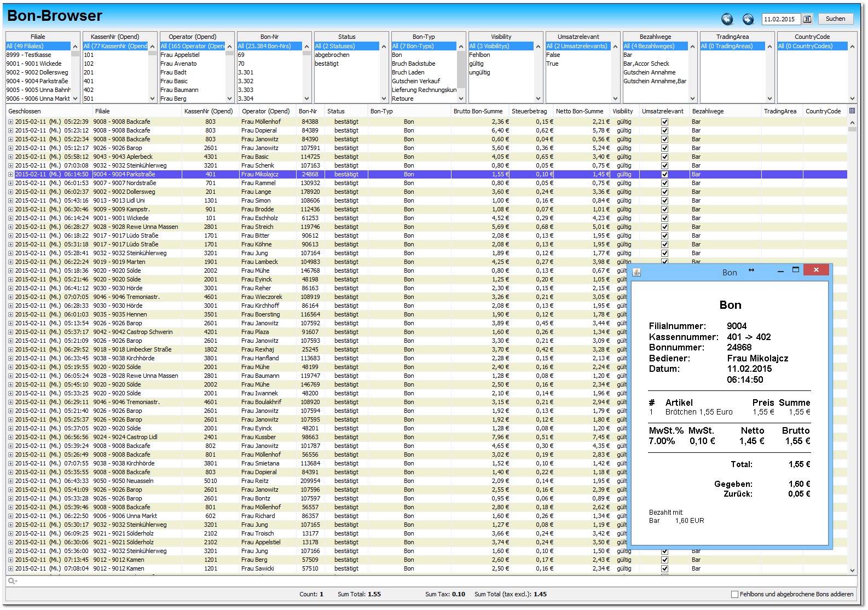
Task: Toggle Umsatzrelevant checkbox for row 05:12:17
Action: click(x=664, y=148)
